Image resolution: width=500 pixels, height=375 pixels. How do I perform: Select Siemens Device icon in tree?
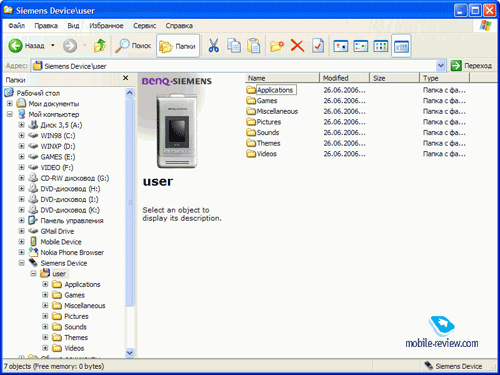coord(33,263)
